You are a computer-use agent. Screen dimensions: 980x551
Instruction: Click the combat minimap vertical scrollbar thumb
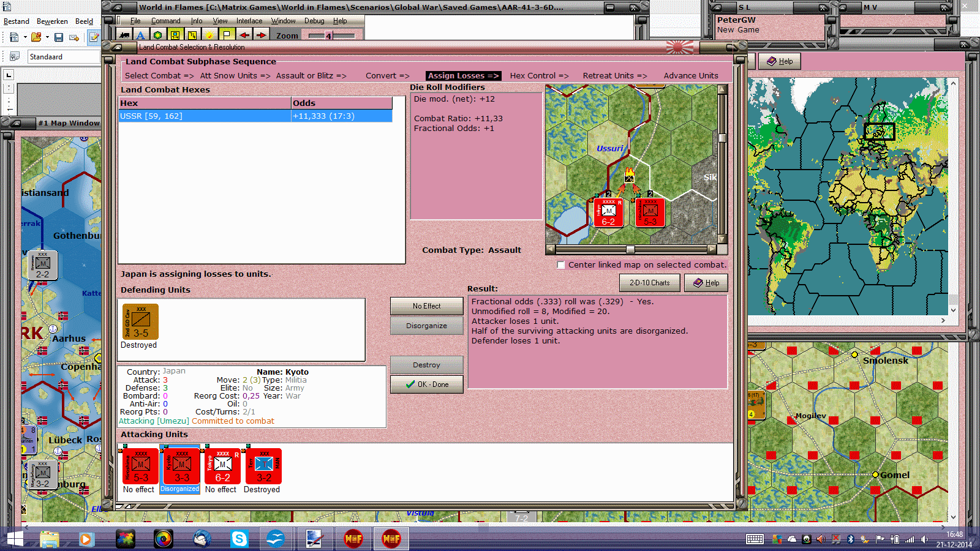click(x=722, y=138)
